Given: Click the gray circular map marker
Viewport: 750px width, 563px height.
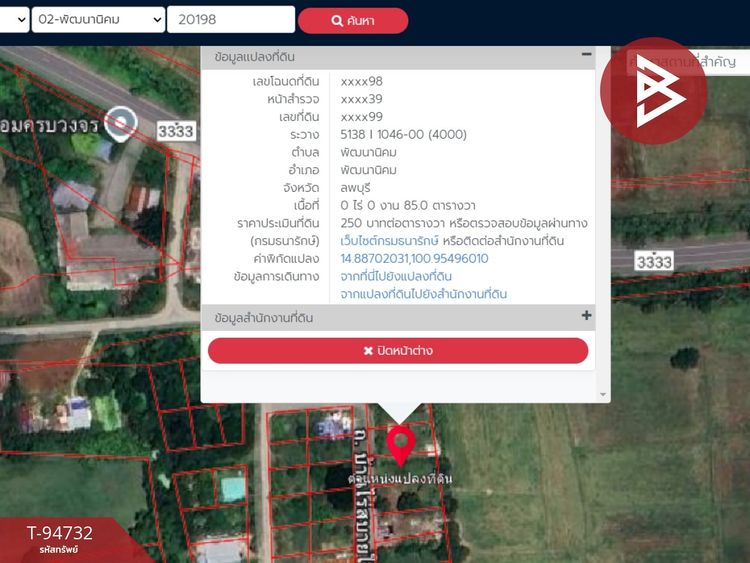Looking at the screenshot, I should (122, 123).
